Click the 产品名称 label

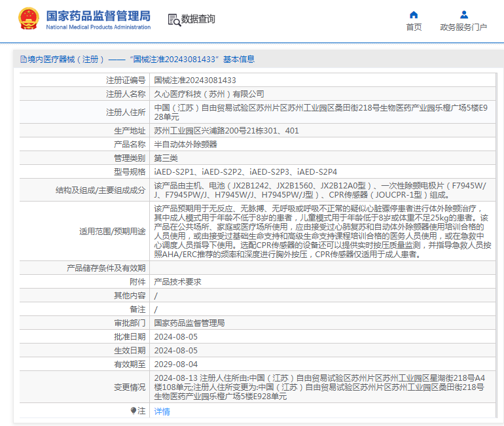[130, 144]
